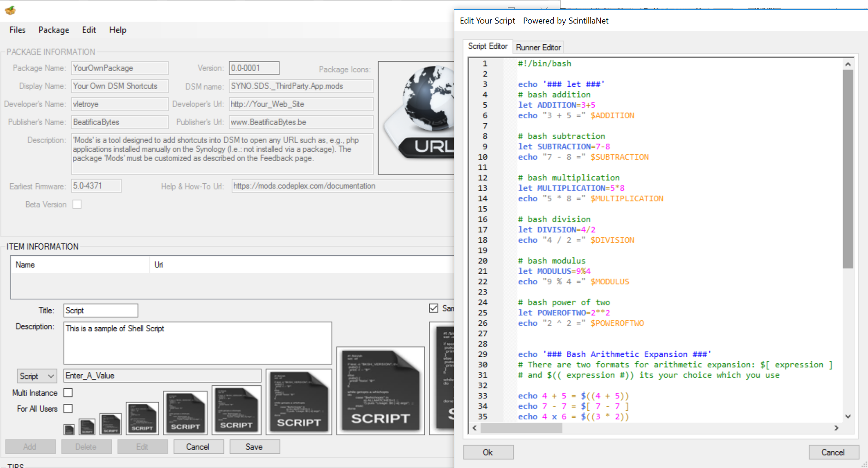
Task: Click the third-smallest Script icon thumbnail
Action: (110, 424)
